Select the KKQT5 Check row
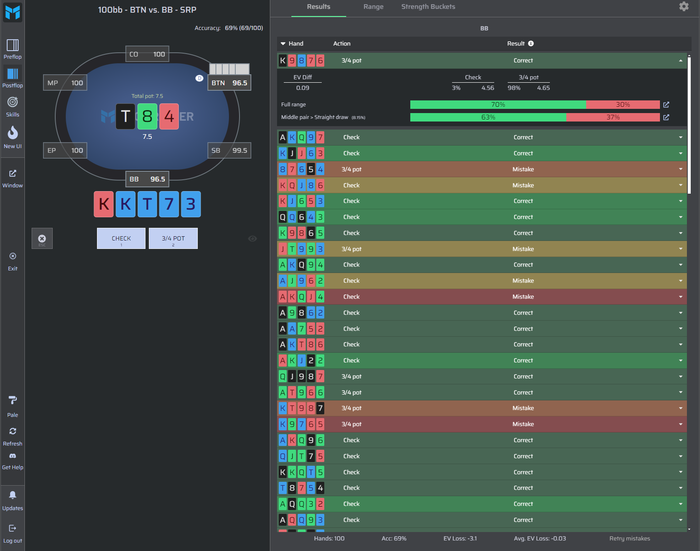 (482, 472)
